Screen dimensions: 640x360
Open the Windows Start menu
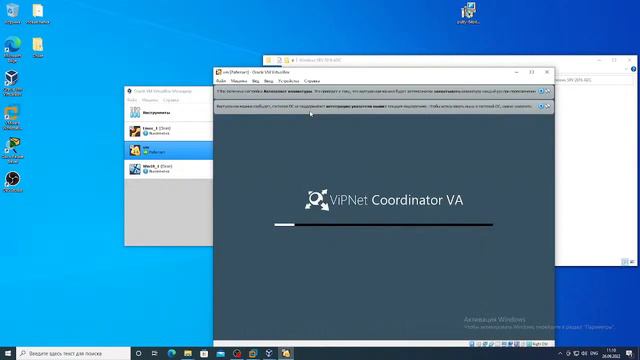point(8,353)
